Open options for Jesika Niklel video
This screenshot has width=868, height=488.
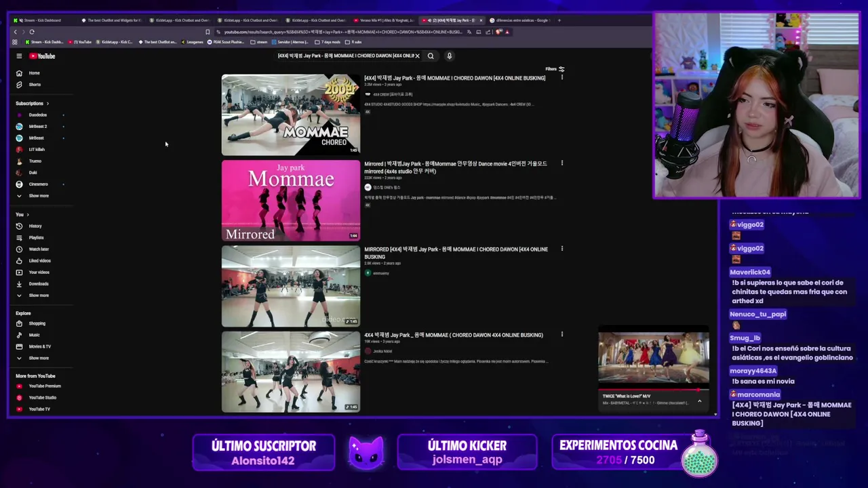tap(561, 334)
